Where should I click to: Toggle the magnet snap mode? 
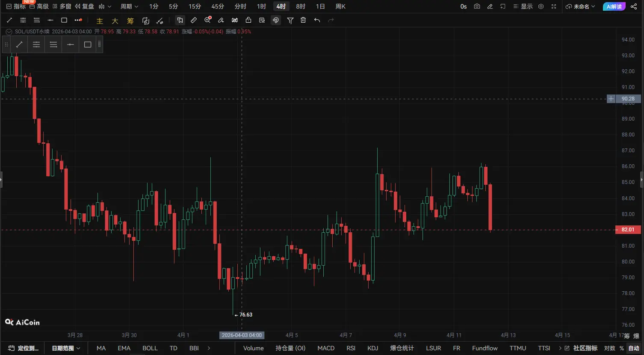(276, 20)
